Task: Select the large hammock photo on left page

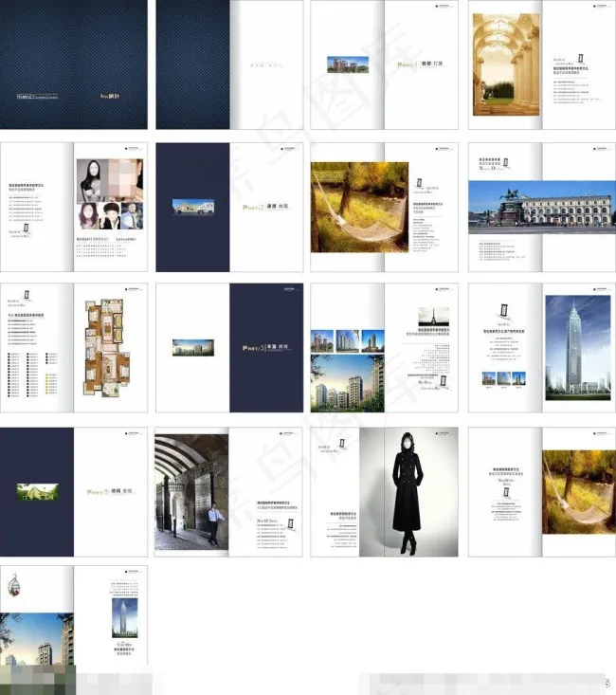Action: 359,207
